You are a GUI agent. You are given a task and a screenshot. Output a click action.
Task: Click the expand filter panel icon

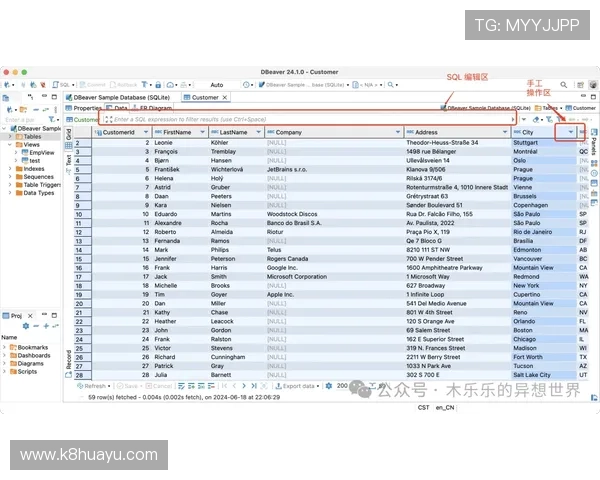(x=109, y=119)
